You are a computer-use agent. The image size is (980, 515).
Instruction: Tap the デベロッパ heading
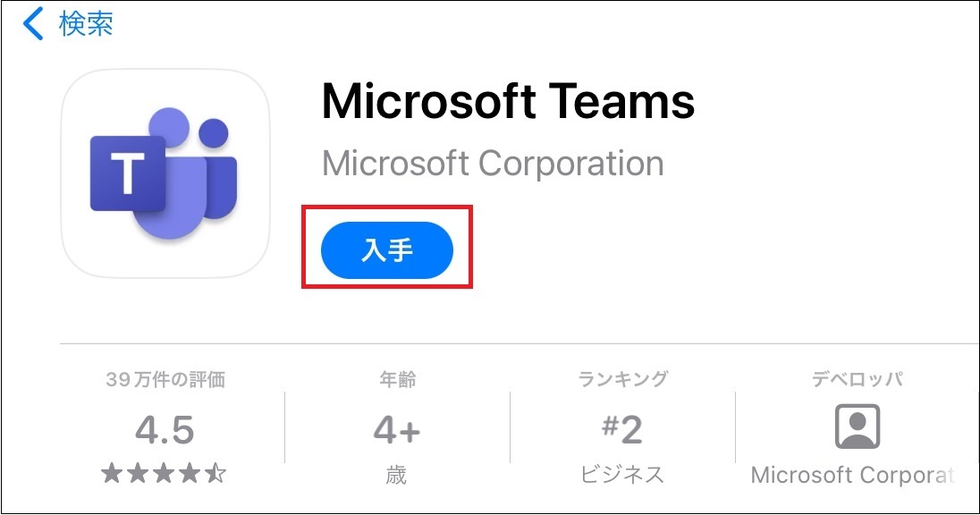pyautogui.click(x=857, y=379)
